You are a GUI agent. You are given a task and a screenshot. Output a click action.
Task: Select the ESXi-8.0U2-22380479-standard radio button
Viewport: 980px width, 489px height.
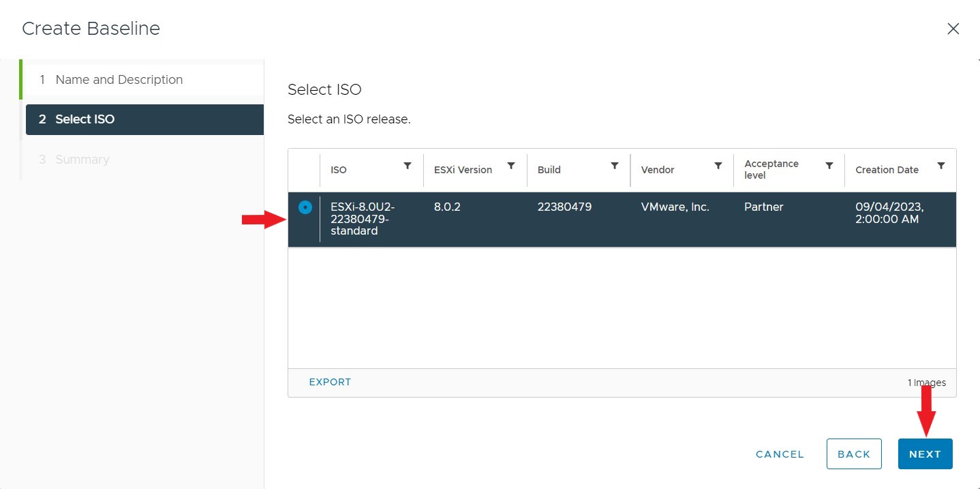click(x=305, y=207)
